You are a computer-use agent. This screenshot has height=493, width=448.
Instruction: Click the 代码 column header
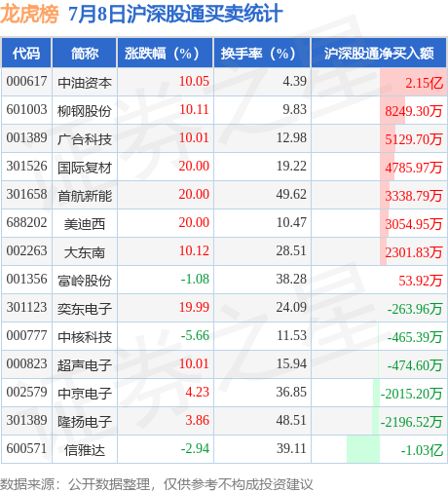tap(26, 53)
